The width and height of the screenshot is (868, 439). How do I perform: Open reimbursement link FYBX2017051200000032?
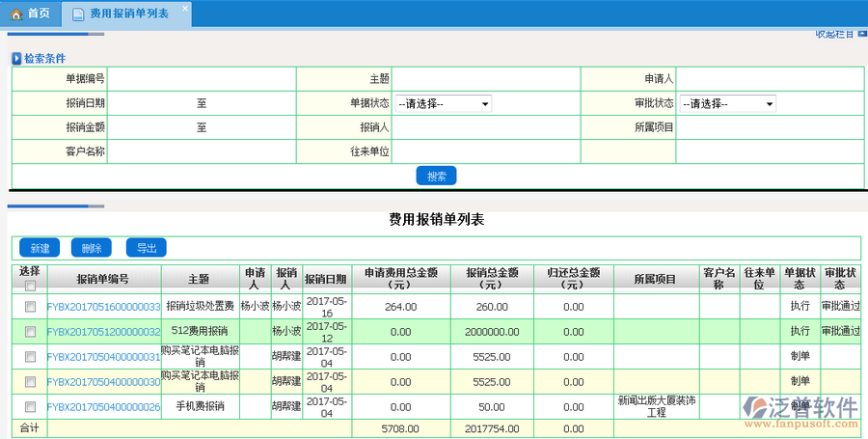pos(103,331)
